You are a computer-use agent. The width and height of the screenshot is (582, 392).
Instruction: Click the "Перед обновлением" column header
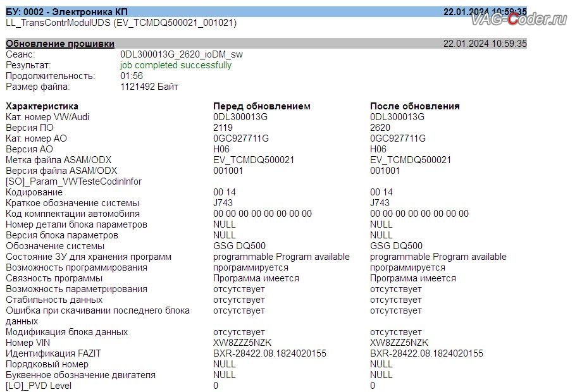pos(262,106)
